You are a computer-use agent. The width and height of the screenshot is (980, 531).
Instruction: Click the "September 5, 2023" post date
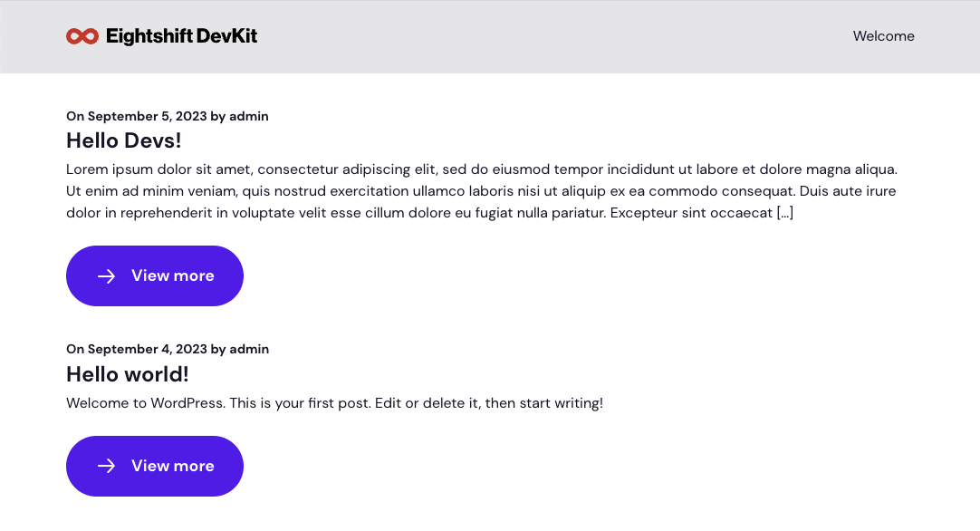pyautogui.click(x=147, y=116)
